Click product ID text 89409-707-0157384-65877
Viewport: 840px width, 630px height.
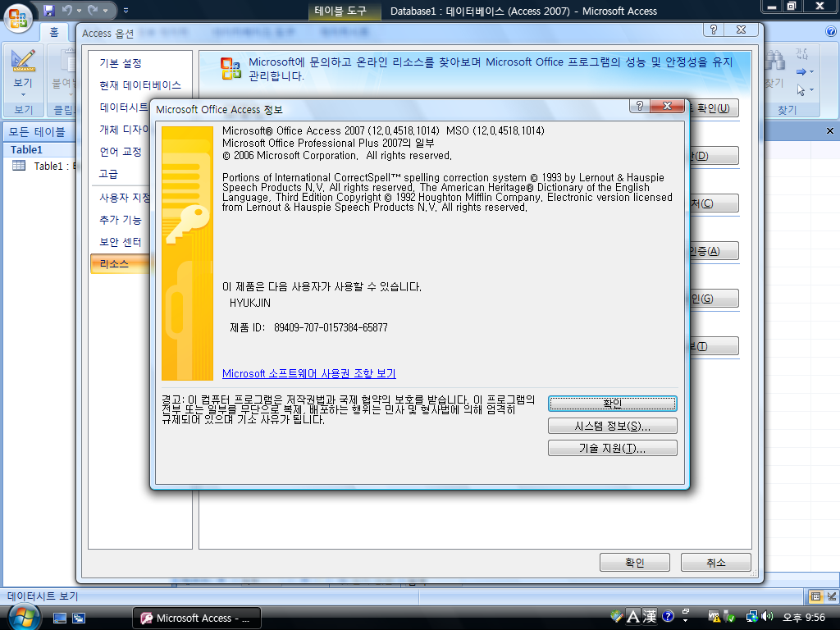pyautogui.click(x=331, y=327)
